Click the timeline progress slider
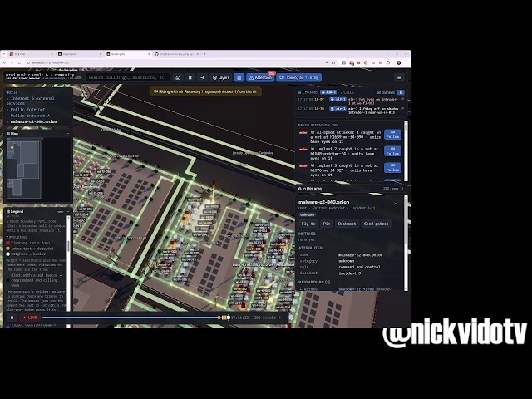The width and height of the screenshot is (532, 399). coord(135,318)
